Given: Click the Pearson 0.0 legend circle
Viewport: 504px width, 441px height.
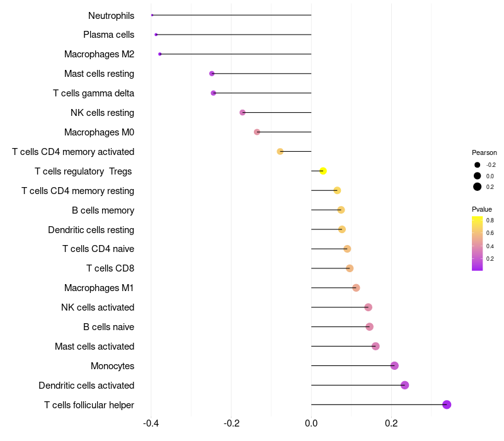Looking at the screenshot, I should pos(478,176).
